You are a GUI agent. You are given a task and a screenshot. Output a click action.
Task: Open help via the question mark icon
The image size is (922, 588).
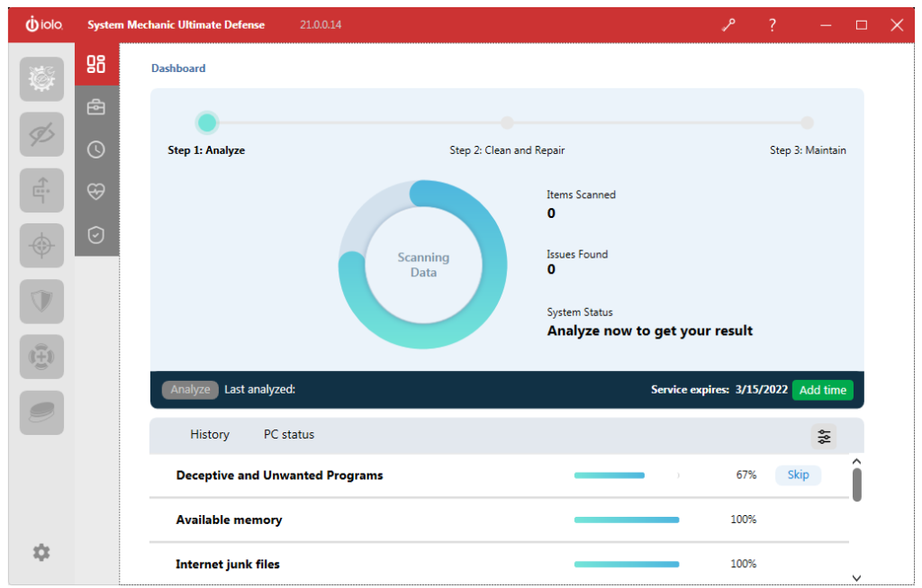(772, 25)
